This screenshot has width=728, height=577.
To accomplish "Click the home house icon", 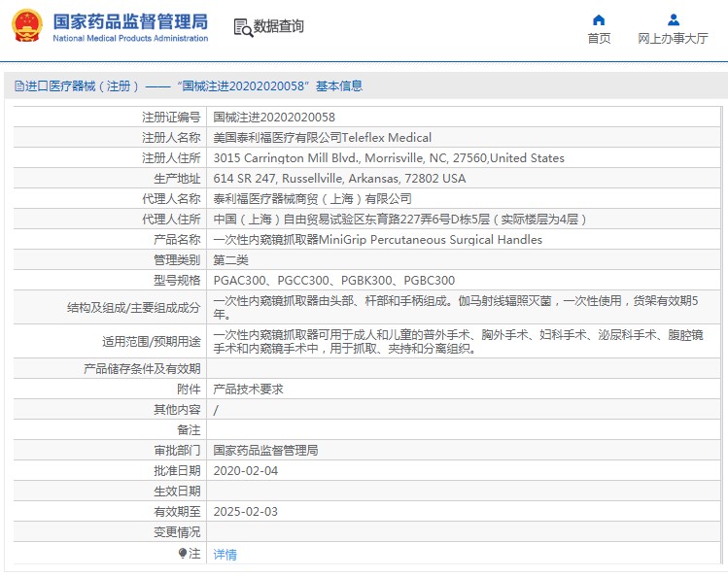I will point(599,20).
